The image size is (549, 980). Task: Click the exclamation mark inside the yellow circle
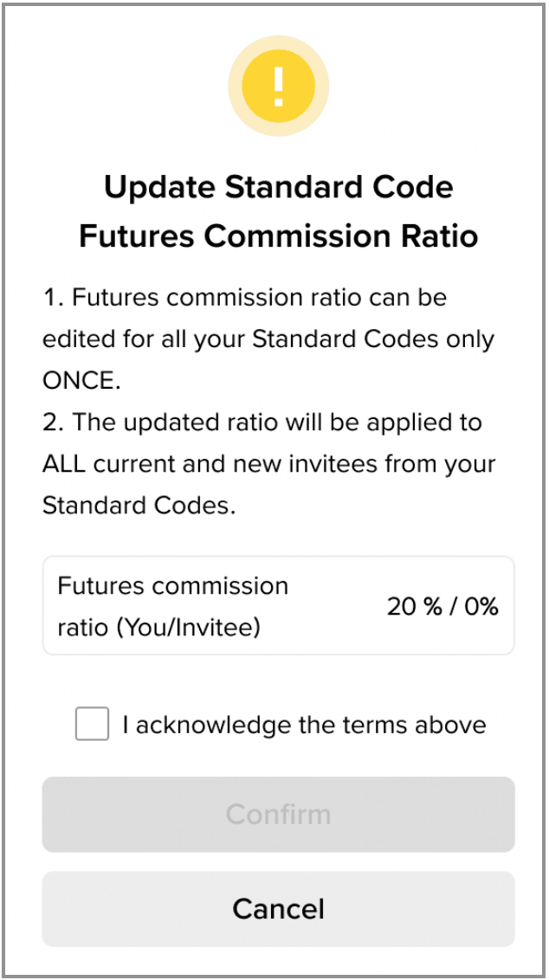(x=278, y=84)
